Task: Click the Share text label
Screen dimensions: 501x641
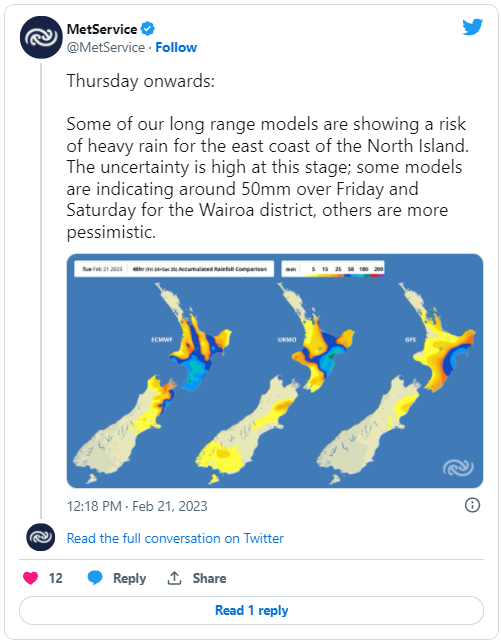Action: point(209,578)
